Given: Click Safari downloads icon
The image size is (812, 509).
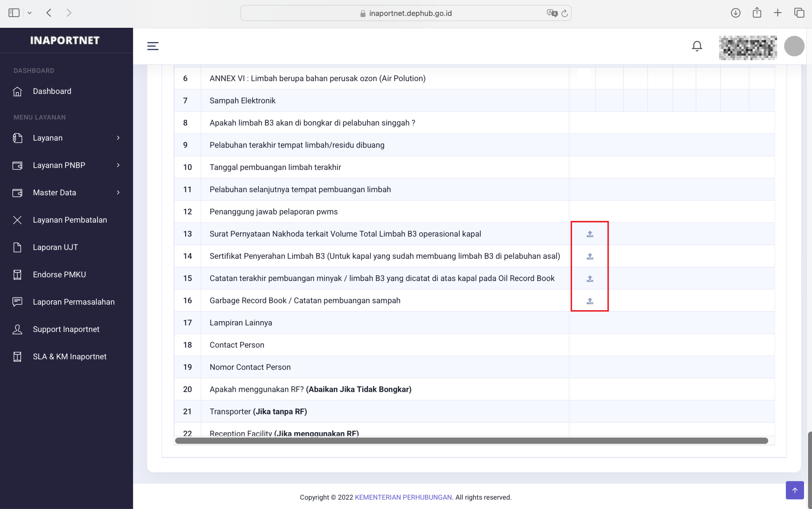Looking at the screenshot, I should [736, 13].
